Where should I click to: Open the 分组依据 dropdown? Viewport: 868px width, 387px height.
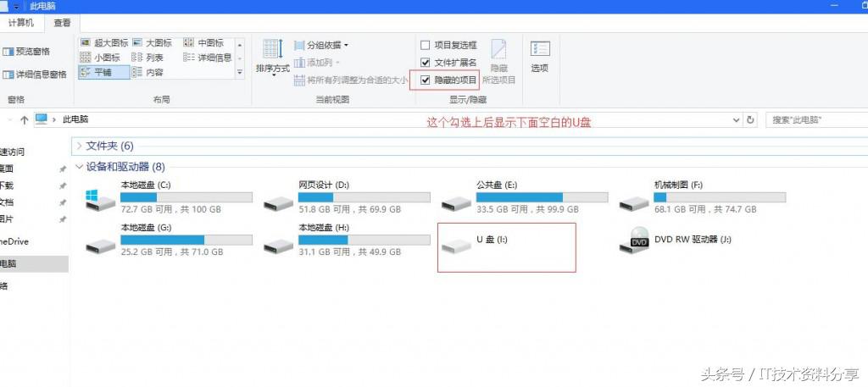click(x=321, y=46)
